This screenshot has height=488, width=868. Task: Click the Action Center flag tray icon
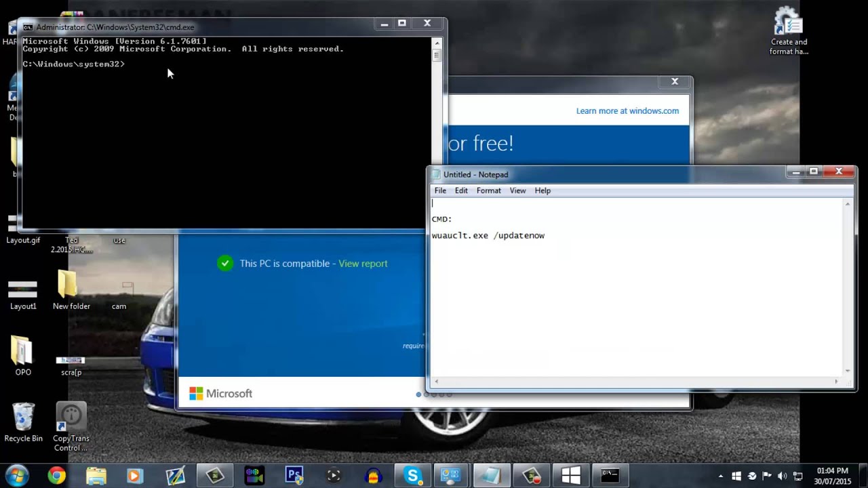tap(767, 476)
